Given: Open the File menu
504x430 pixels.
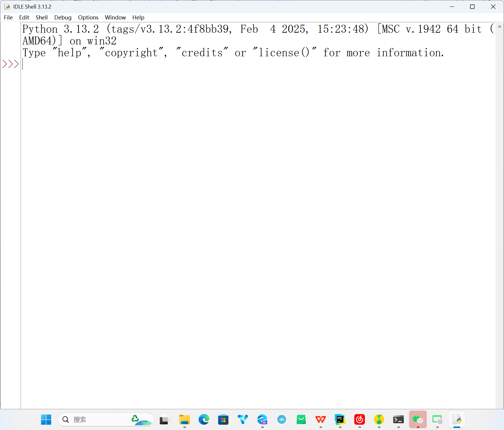Looking at the screenshot, I should 8,17.
